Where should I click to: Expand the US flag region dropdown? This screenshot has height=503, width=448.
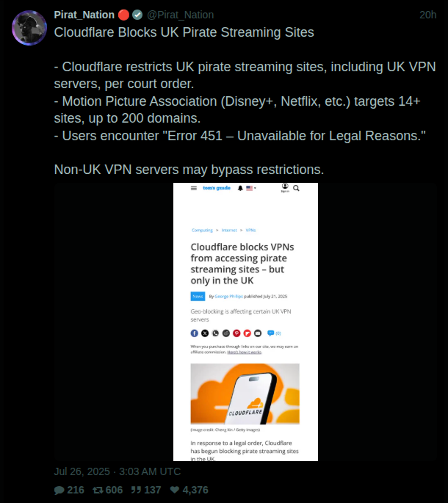click(x=251, y=188)
